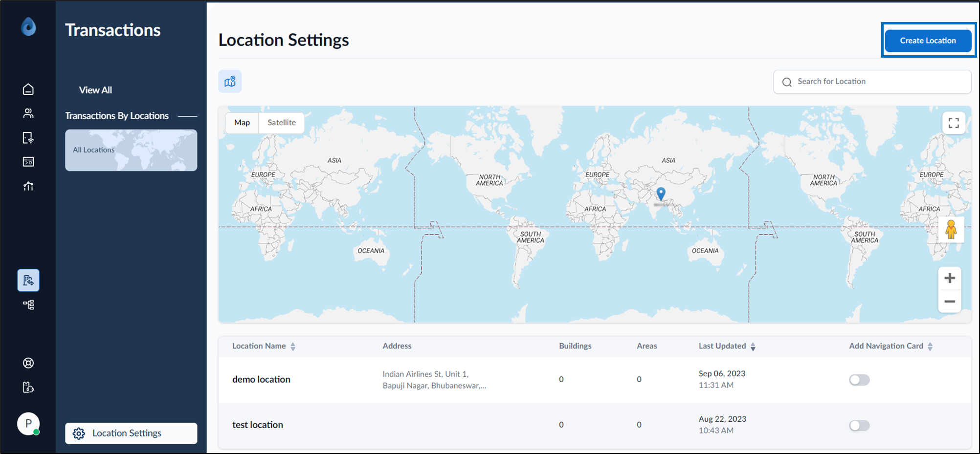The width and height of the screenshot is (980, 454).
Task: Switch to Map view tab
Action: tap(242, 123)
